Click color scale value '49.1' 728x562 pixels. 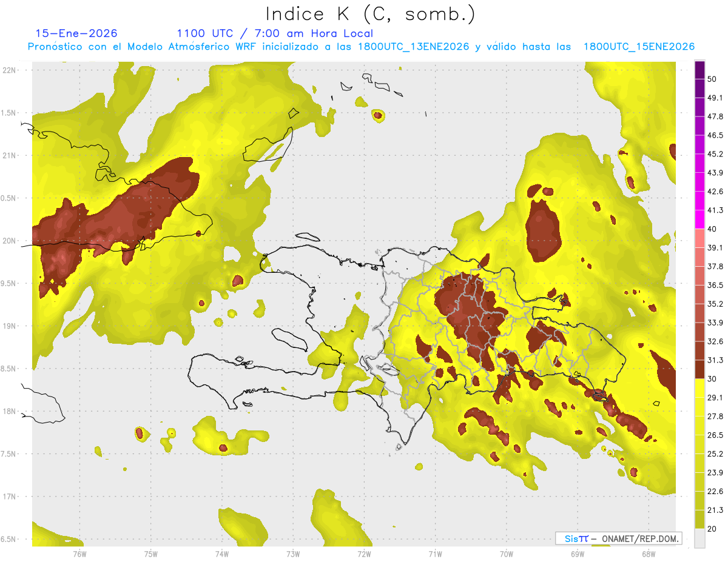click(x=715, y=98)
